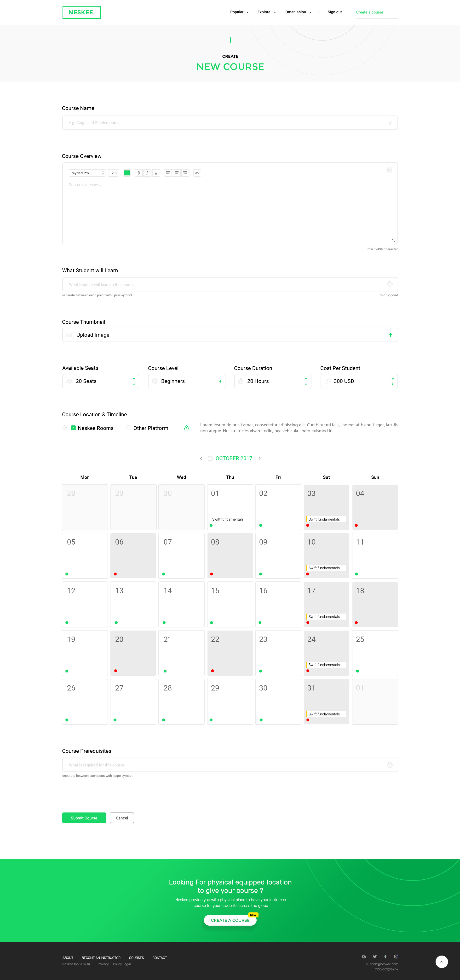Viewport: 460px width, 980px height.
Task: Click the scroll-to-top round button
Action: [x=441, y=961]
